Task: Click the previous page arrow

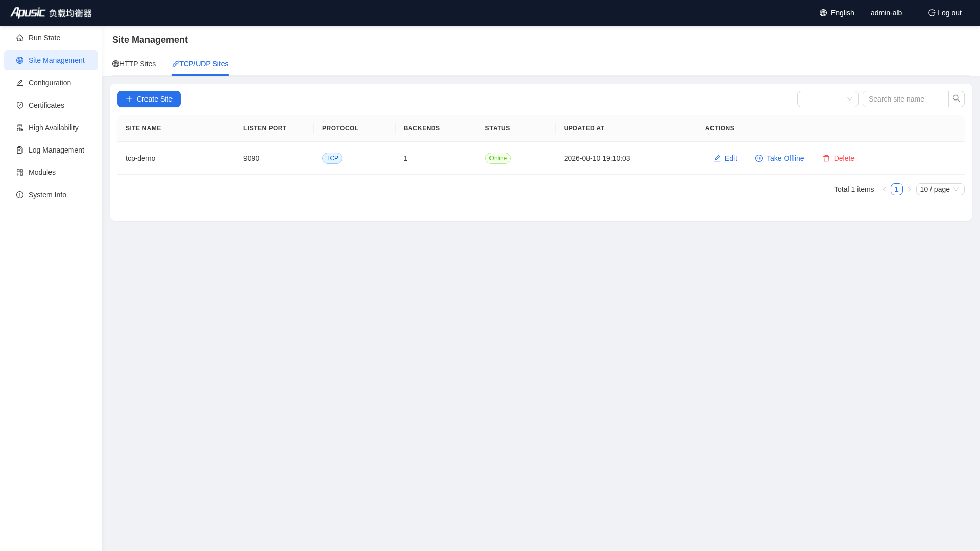Action: (885, 189)
